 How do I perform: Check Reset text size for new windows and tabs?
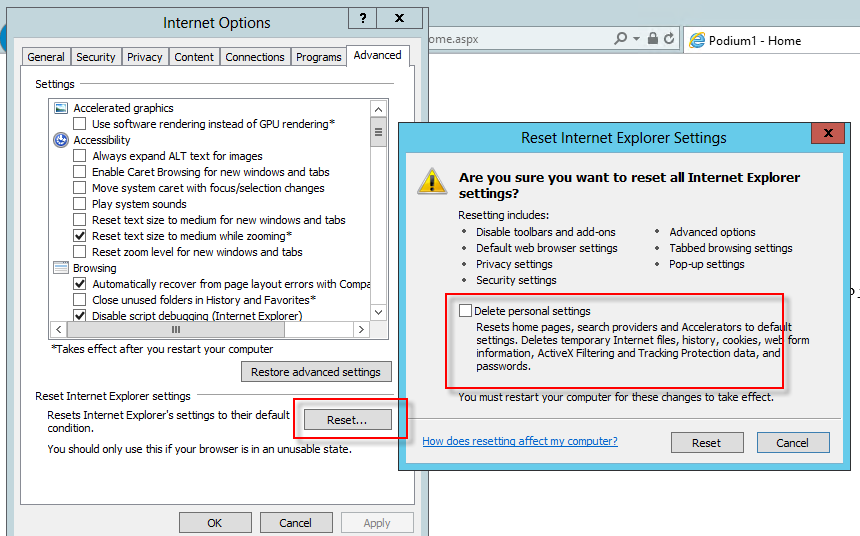[x=80, y=220]
